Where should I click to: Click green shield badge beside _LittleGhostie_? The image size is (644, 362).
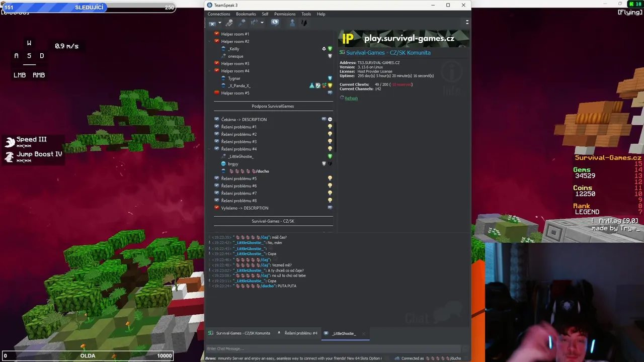(330, 156)
